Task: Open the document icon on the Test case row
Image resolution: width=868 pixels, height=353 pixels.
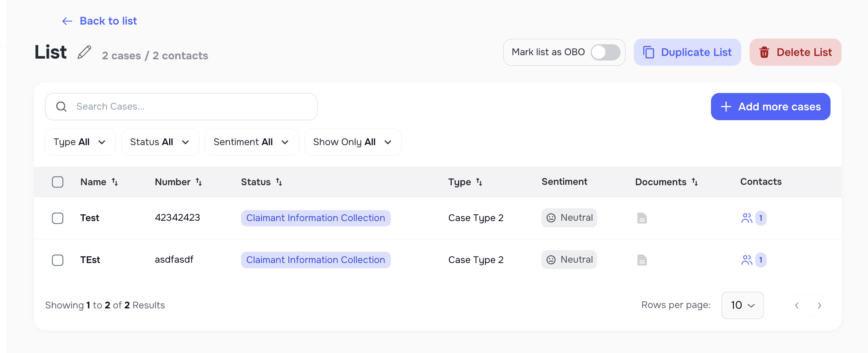Action: click(x=642, y=218)
